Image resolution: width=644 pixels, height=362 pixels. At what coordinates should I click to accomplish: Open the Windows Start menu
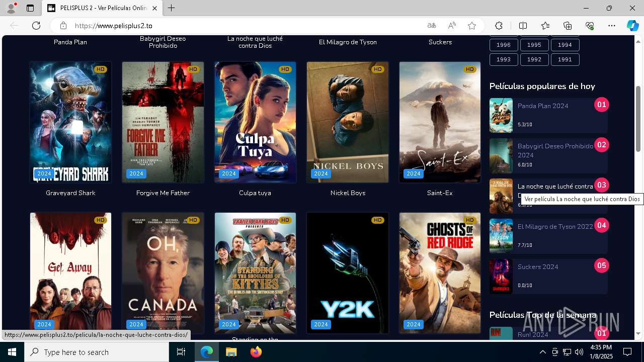12,352
